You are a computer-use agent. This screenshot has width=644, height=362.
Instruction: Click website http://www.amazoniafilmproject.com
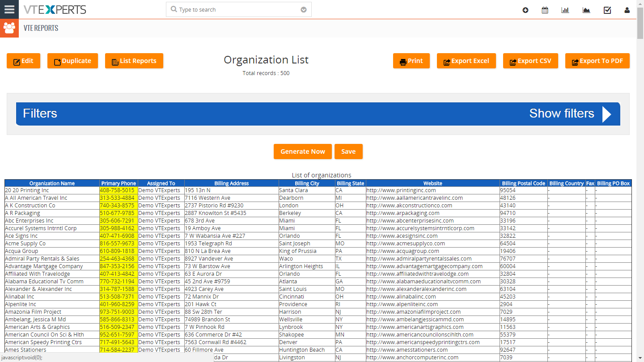pyautogui.click(x=414, y=312)
